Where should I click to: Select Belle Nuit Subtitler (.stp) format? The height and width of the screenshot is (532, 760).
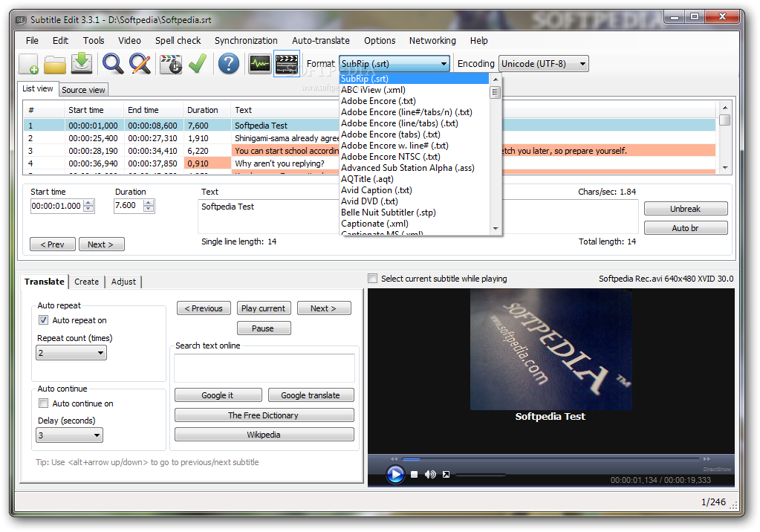click(x=389, y=213)
